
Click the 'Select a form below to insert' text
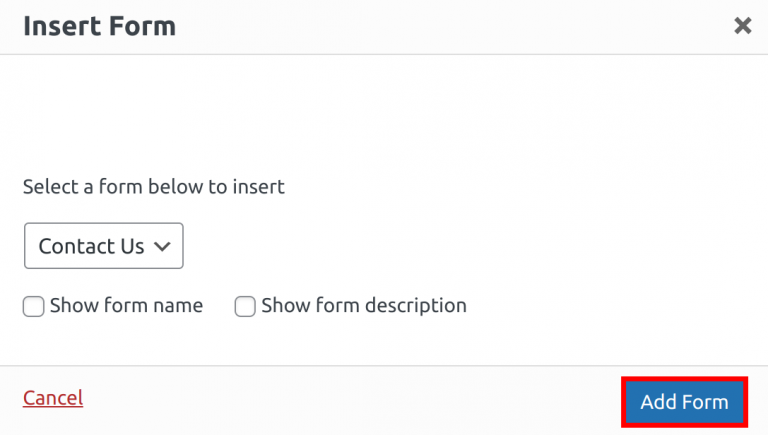point(154,187)
